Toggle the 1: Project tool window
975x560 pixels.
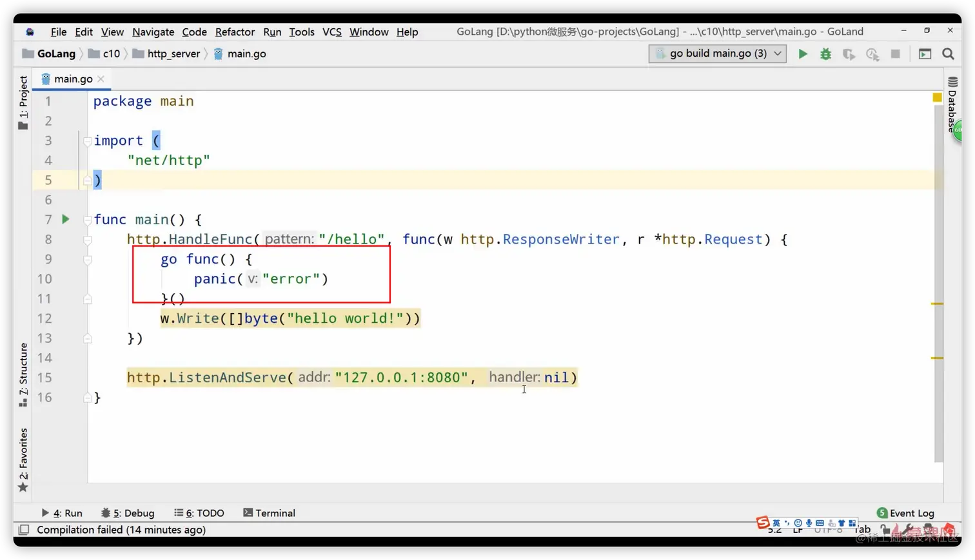pos(23,102)
